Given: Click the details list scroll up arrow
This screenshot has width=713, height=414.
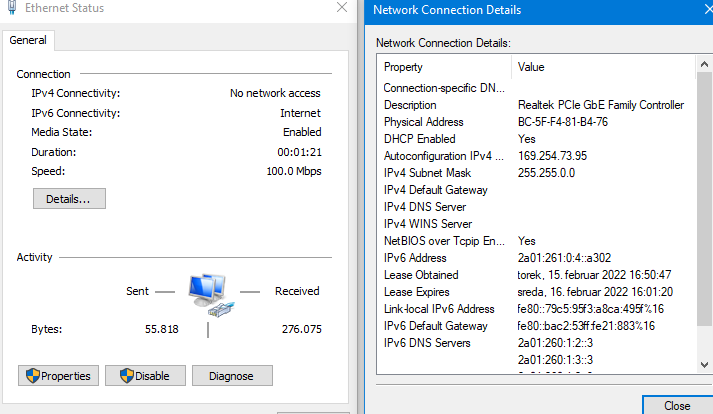Looking at the screenshot, I should pyautogui.click(x=704, y=64).
